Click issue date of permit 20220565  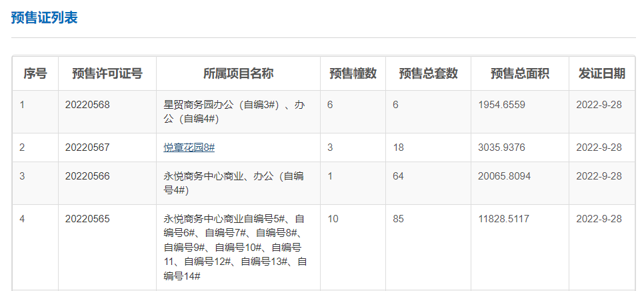(599, 219)
